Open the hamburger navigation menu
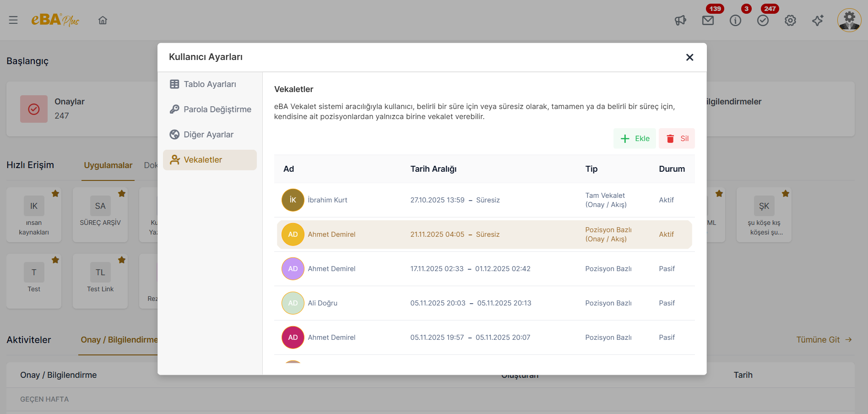This screenshot has height=414, width=868. tap(13, 20)
